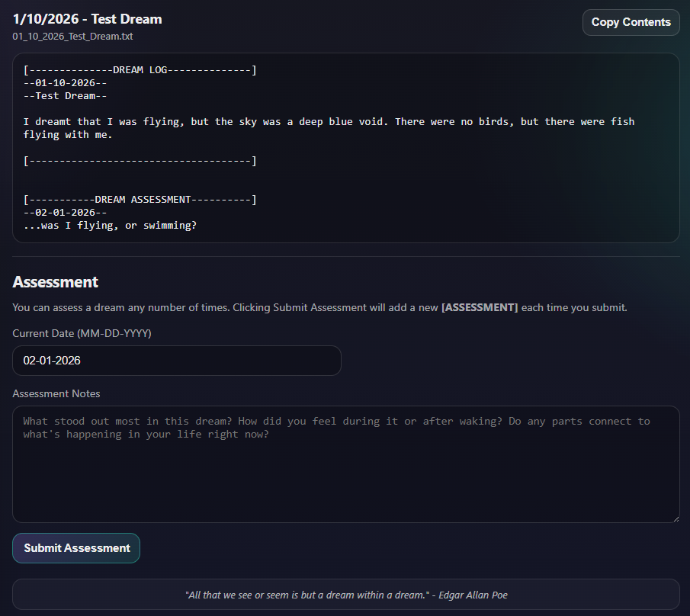Click the DREAM ASSESSMENT header line

(140, 200)
